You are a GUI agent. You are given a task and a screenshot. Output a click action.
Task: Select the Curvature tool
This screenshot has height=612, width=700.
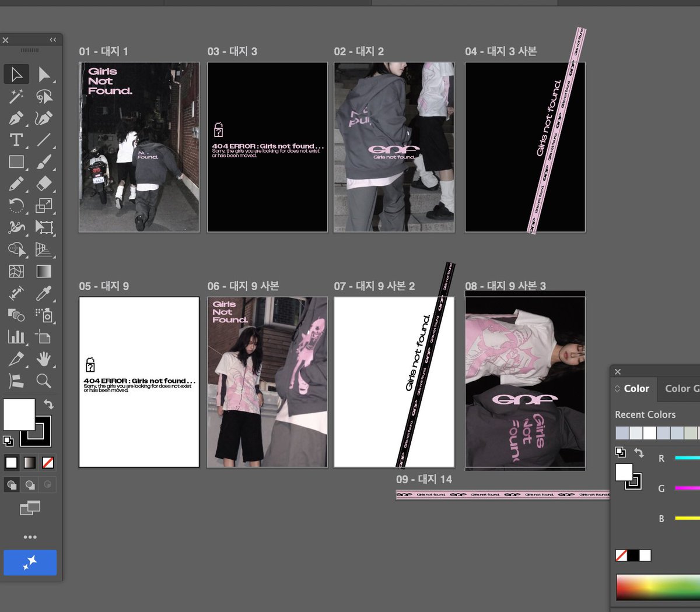coord(44,118)
